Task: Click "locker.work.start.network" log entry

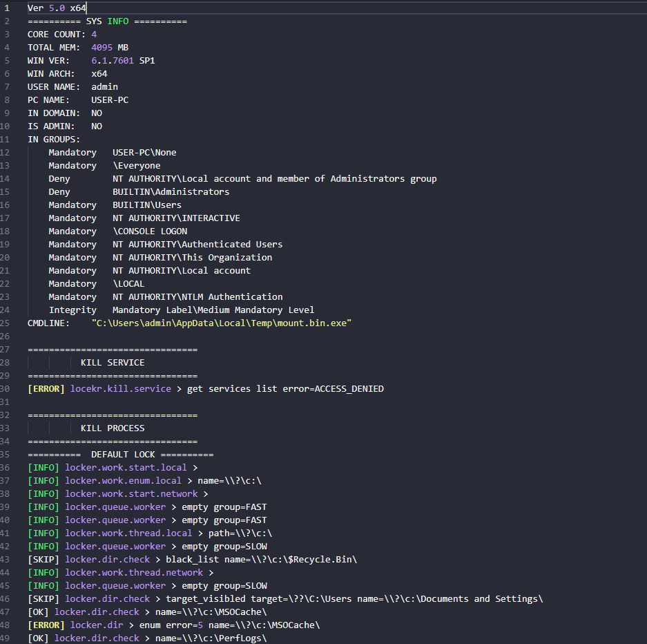Action: (131, 494)
